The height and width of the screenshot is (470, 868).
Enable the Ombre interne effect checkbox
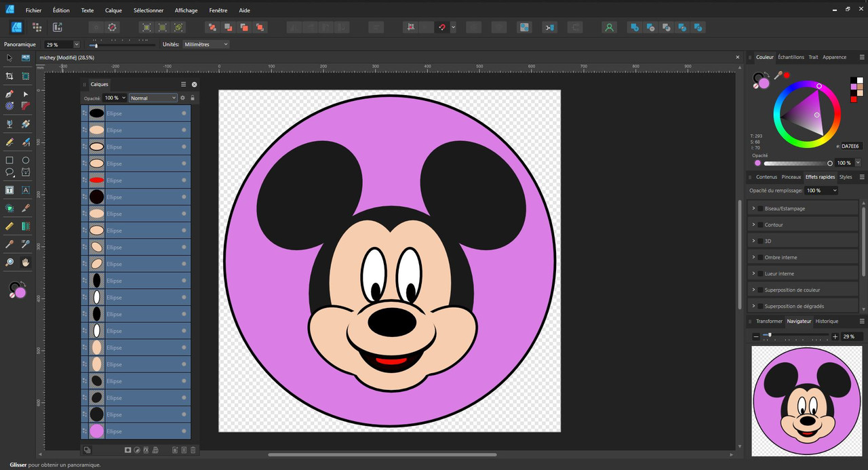760,257
